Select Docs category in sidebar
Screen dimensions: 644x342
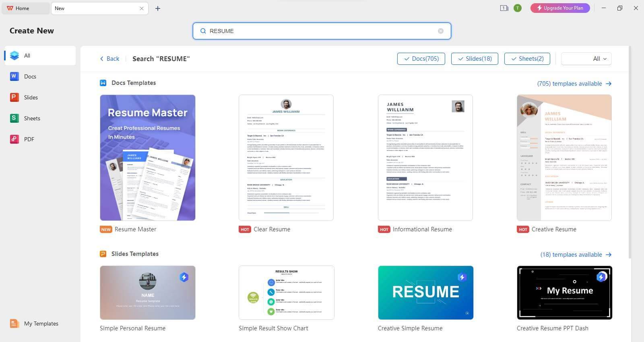click(40, 76)
